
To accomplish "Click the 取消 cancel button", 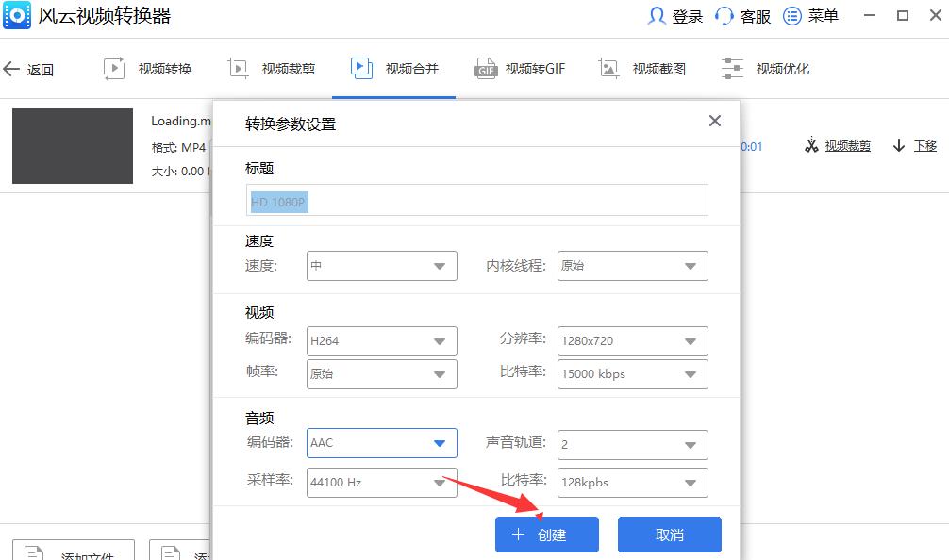I will tap(670, 534).
